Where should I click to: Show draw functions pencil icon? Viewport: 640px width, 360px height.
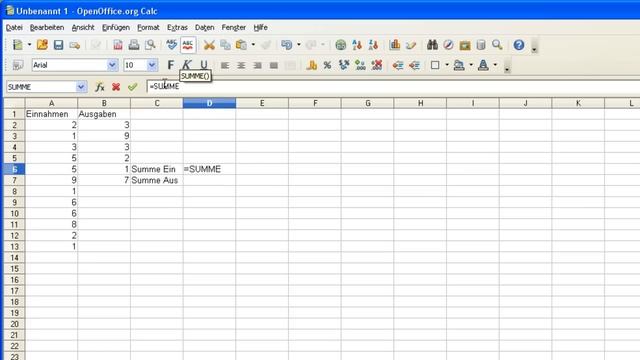pos(411,45)
